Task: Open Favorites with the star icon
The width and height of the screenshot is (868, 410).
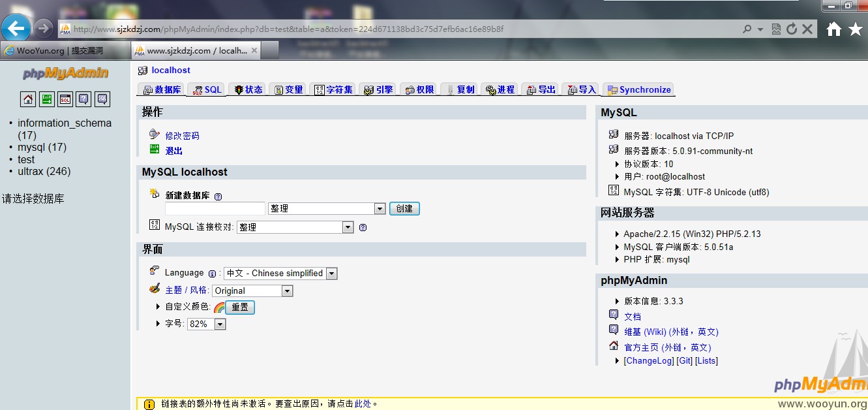Action: (x=856, y=29)
